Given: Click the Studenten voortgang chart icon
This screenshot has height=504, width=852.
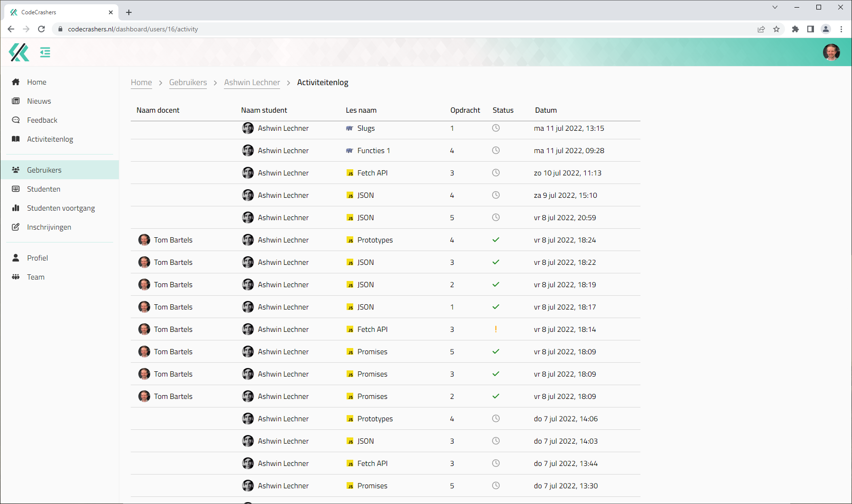Looking at the screenshot, I should point(16,208).
